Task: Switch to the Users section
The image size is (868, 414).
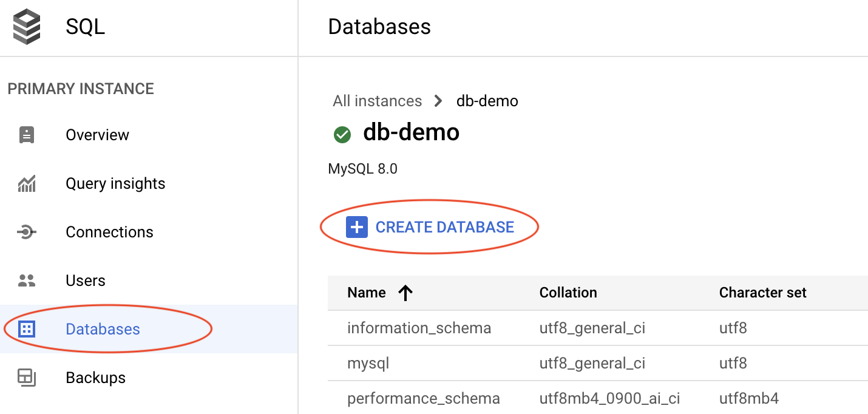Action: coord(85,280)
